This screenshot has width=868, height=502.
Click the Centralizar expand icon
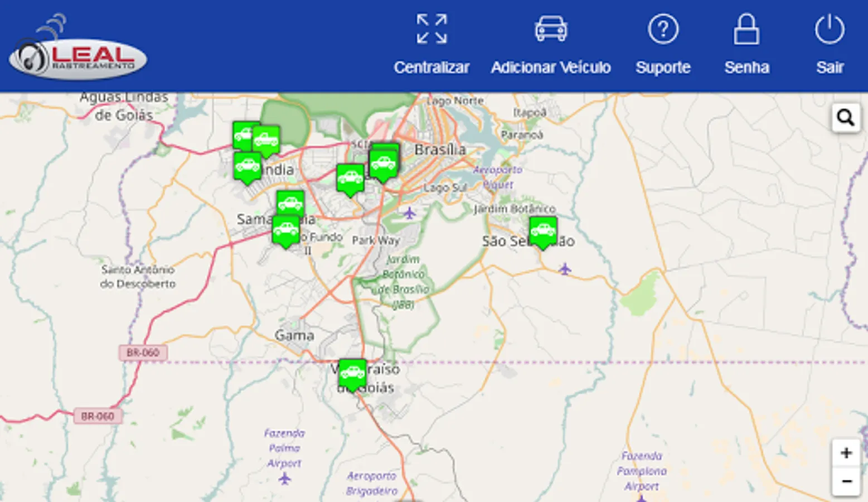431,28
